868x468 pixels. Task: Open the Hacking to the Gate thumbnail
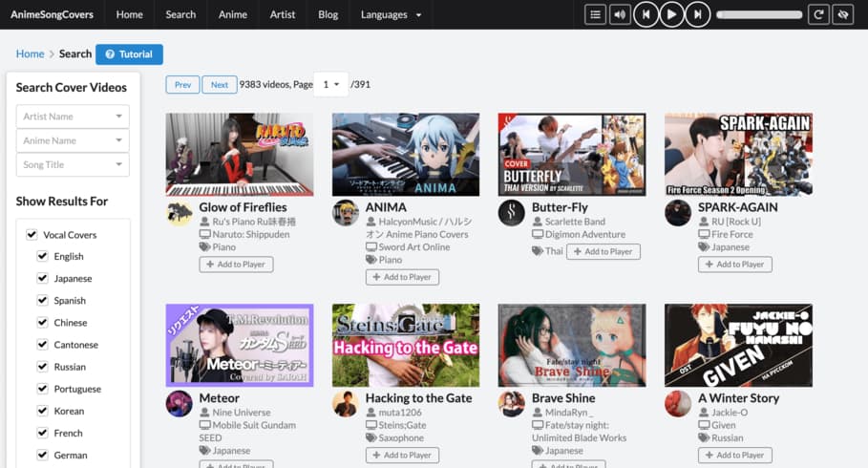(x=406, y=345)
